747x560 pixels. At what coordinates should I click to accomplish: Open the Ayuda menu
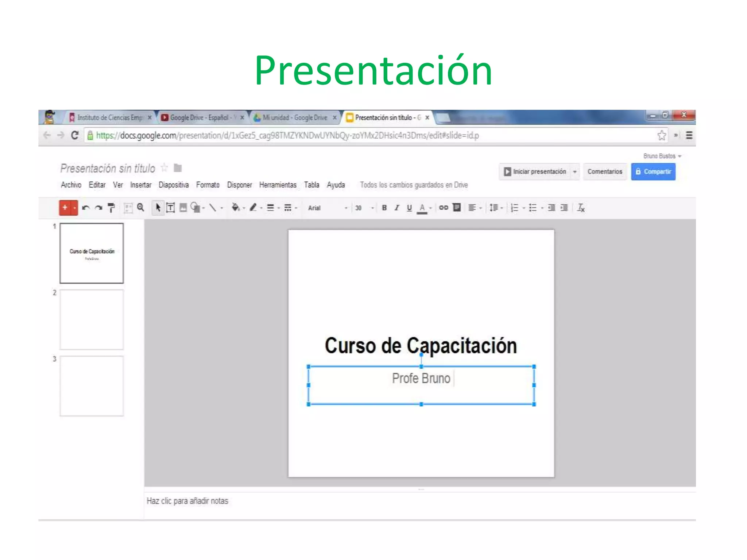pyautogui.click(x=336, y=185)
